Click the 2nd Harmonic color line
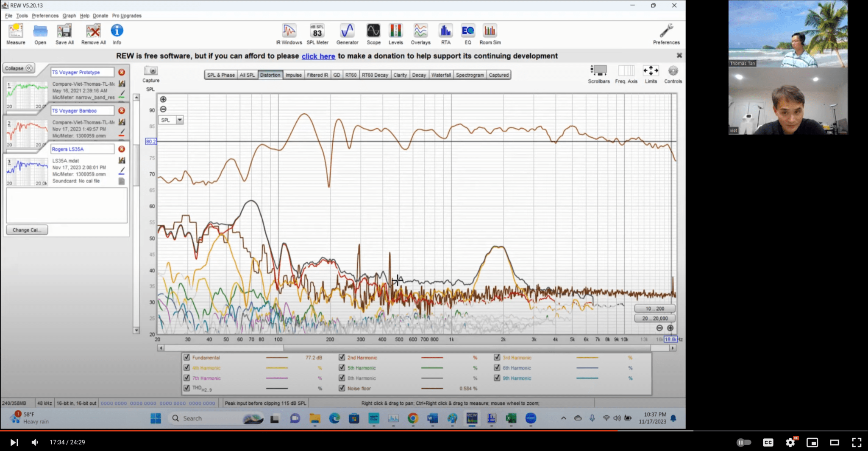868x451 pixels. tap(432, 358)
